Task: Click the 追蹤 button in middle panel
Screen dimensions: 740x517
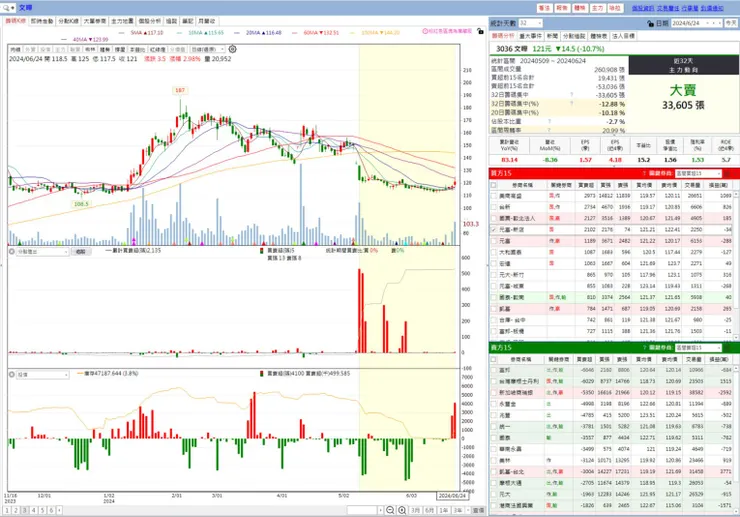Action: (x=81, y=252)
